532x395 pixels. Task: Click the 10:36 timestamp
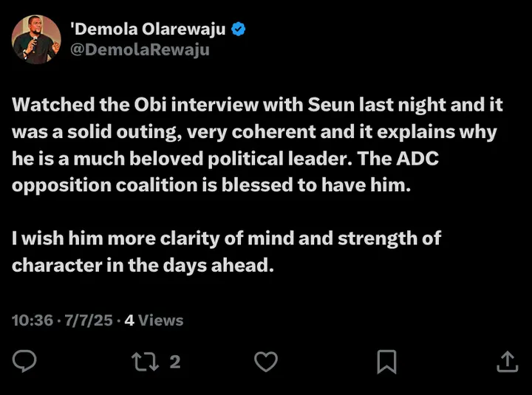tap(33, 320)
